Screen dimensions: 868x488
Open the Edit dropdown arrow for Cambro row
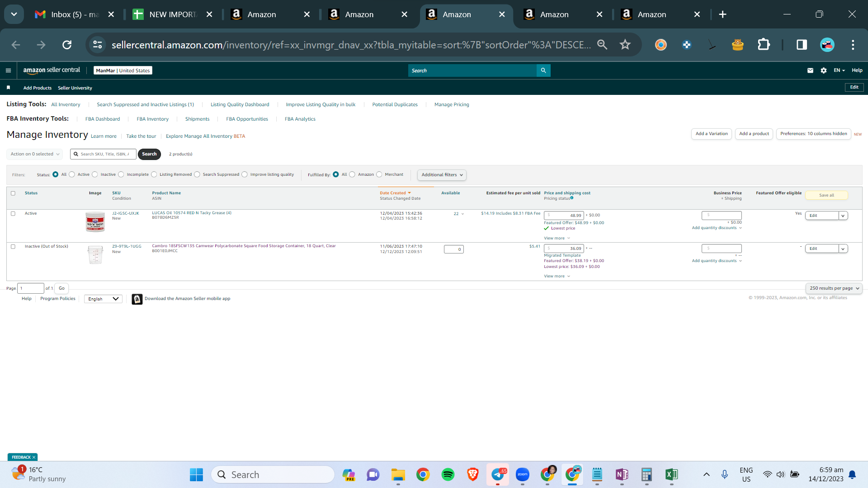coord(843,249)
